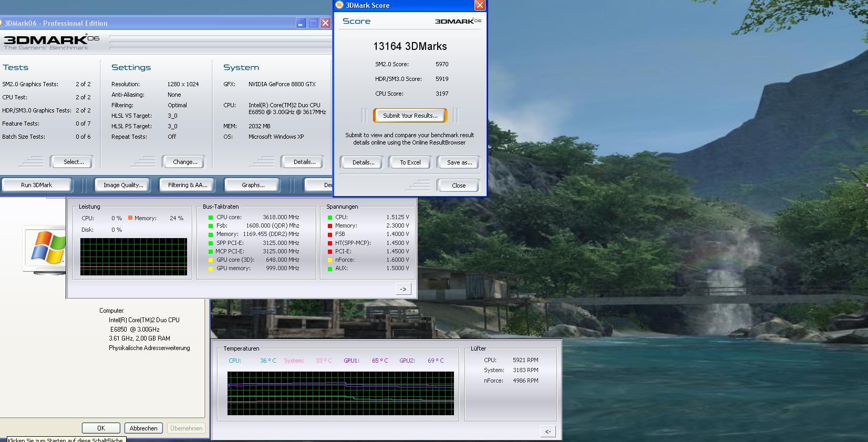
Task: Click the AUX voltage green indicator
Action: (x=330, y=268)
